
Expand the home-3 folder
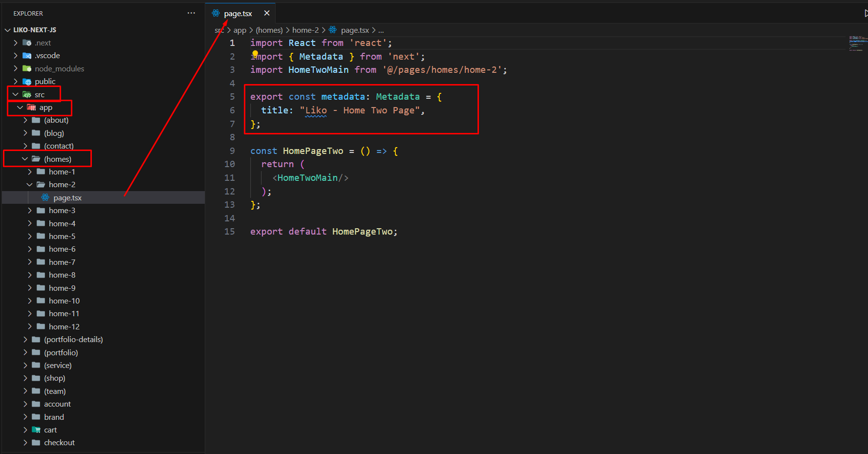(x=30, y=211)
